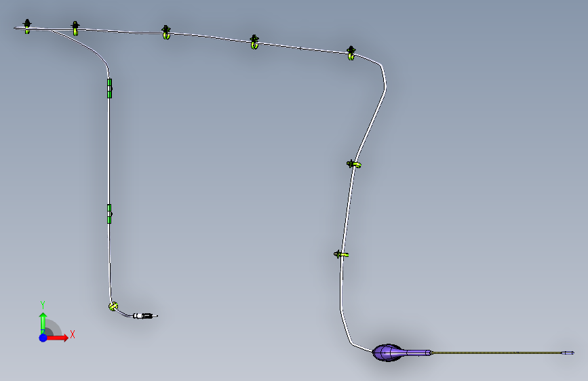Select the first clip at the cable's top-left end
588x381 pixels.
(27, 26)
